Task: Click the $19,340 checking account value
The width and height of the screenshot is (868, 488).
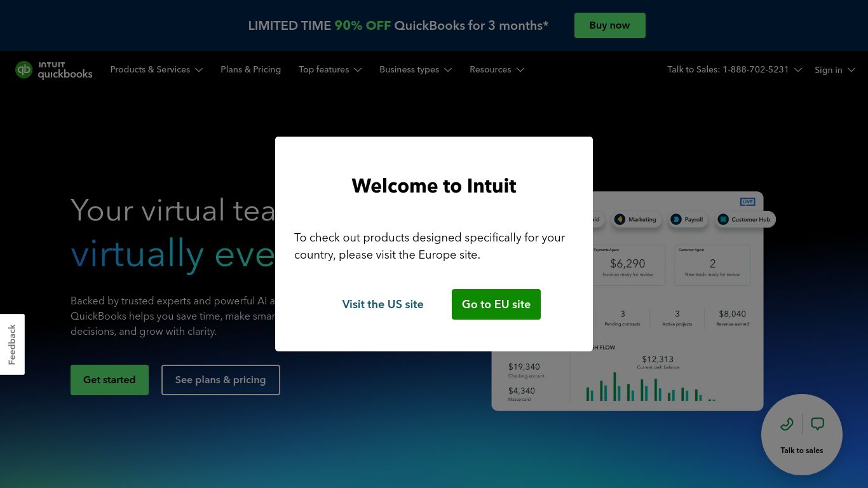Action: [524, 367]
